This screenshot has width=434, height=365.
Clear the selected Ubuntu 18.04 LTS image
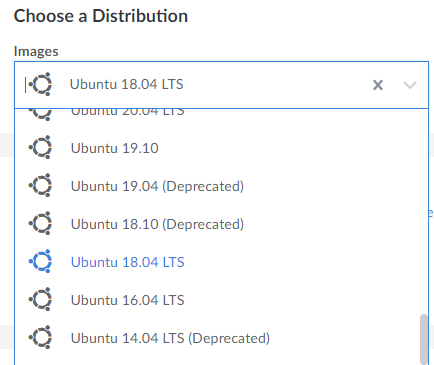tap(378, 85)
